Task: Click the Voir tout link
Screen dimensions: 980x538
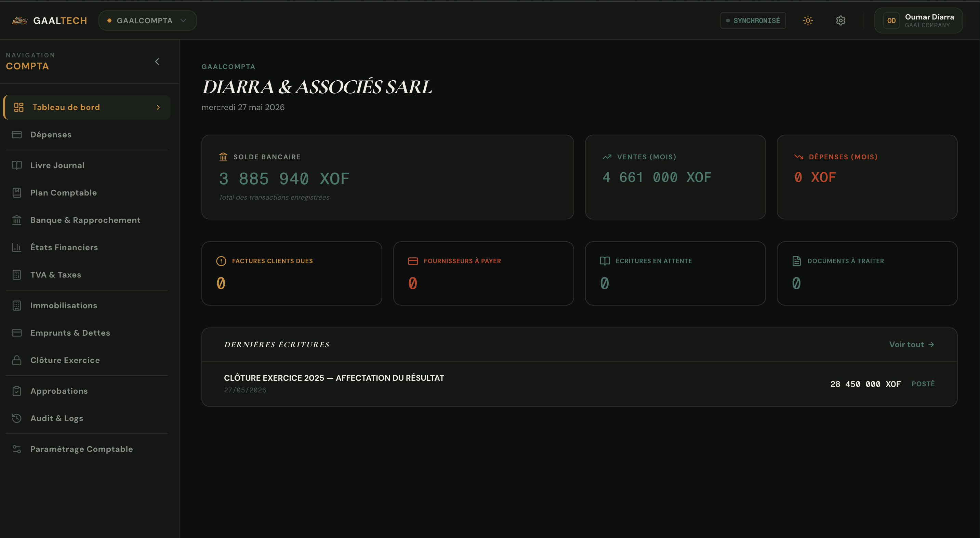Action: click(x=912, y=345)
